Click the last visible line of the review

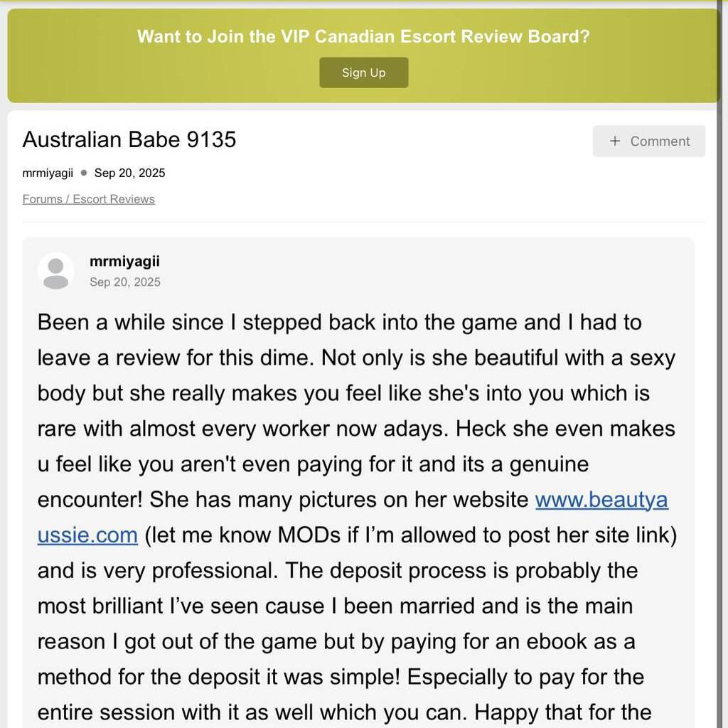(344, 712)
